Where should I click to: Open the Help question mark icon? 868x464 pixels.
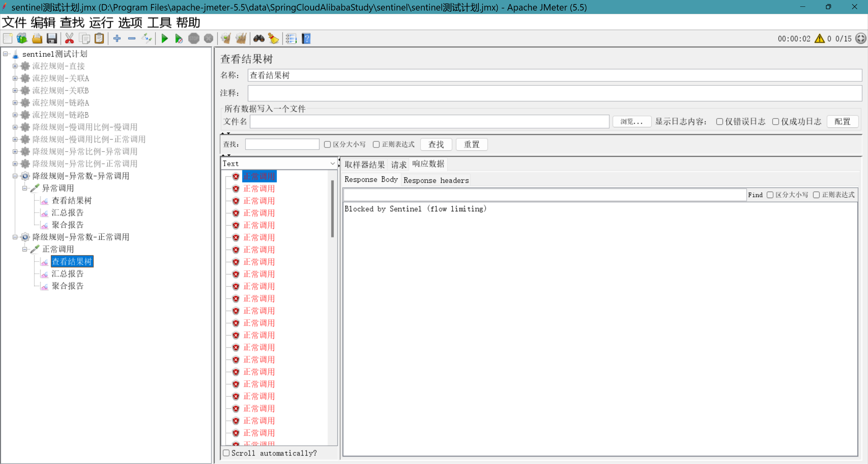(x=306, y=39)
